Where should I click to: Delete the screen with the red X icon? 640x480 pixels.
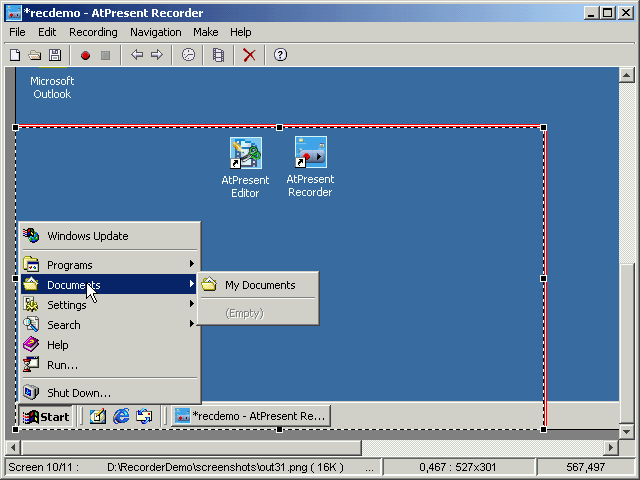[x=249, y=55]
